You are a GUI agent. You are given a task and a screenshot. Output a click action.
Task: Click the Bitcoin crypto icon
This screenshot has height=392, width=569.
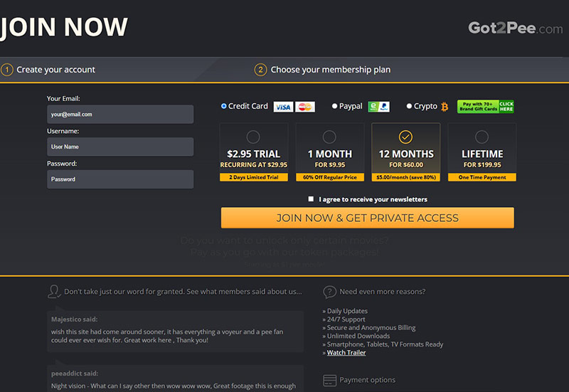coord(445,107)
